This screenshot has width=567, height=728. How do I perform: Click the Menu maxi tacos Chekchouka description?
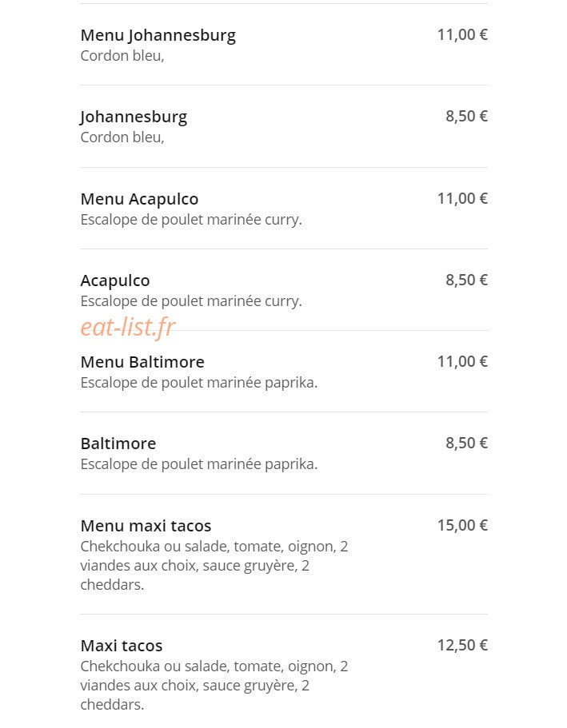pos(214,566)
